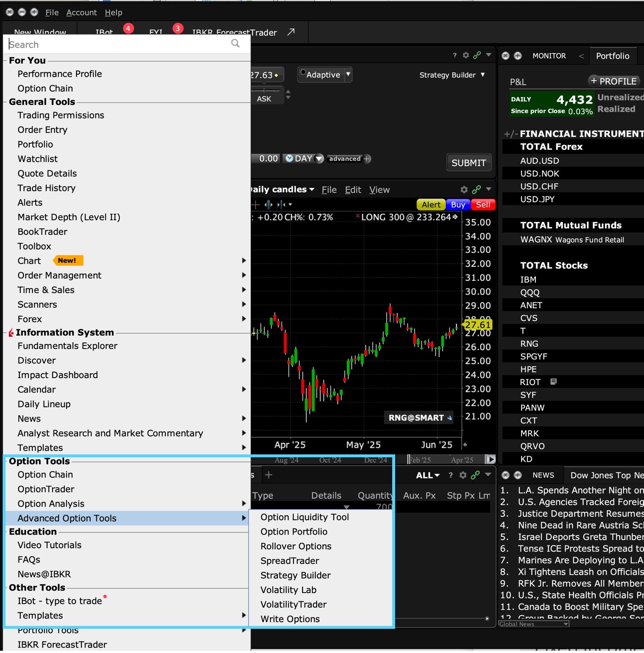Click the crosshair tool in chart toolbar
Viewport: 644px width, 653px height.
(x=256, y=205)
